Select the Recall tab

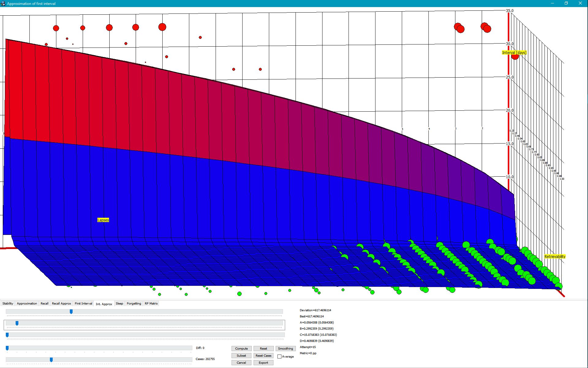[x=44, y=304]
